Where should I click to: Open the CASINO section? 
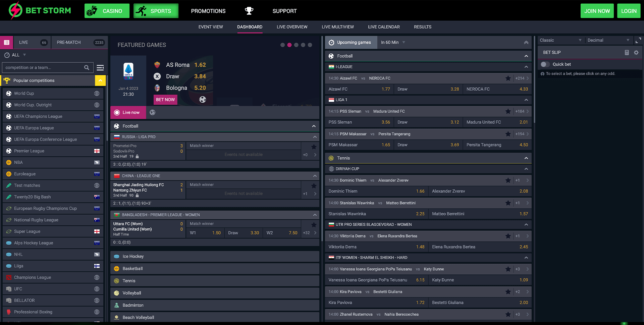[x=107, y=11]
